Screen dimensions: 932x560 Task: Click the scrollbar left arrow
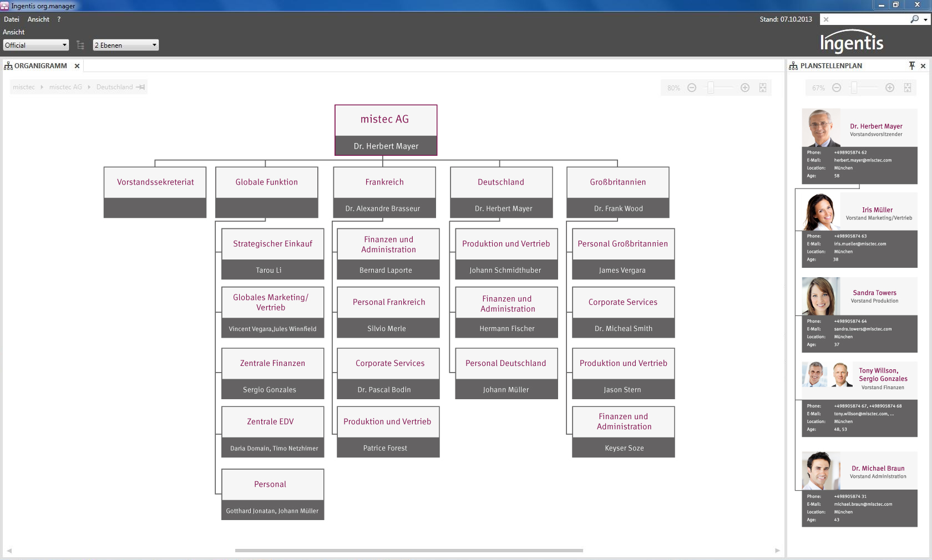point(9,551)
